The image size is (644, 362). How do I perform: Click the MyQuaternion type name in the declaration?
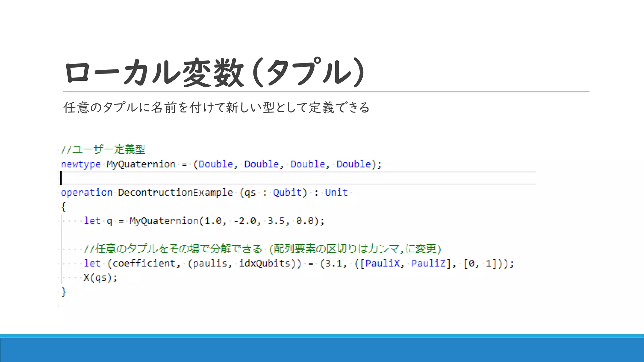click(141, 164)
